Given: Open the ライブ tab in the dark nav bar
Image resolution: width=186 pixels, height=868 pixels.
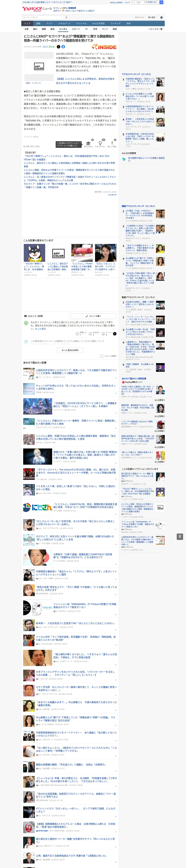Looking at the screenshot, I should (x=49, y=24).
